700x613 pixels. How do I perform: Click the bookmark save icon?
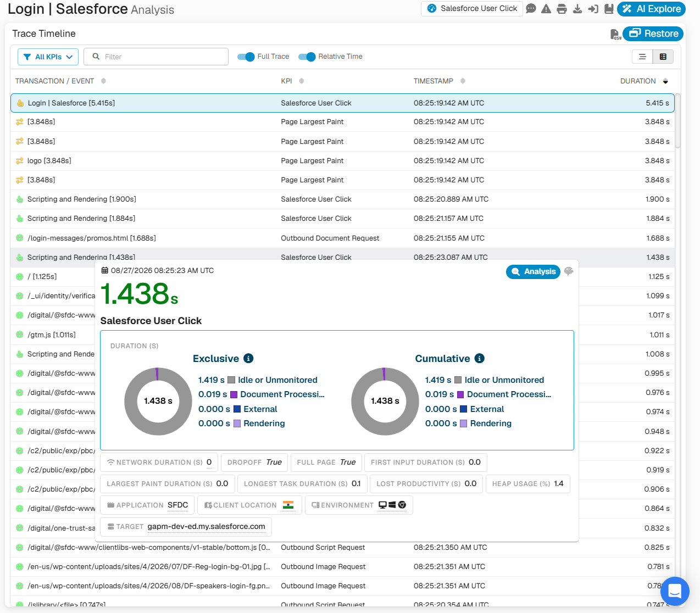pyautogui.click(x=608, y=9)
